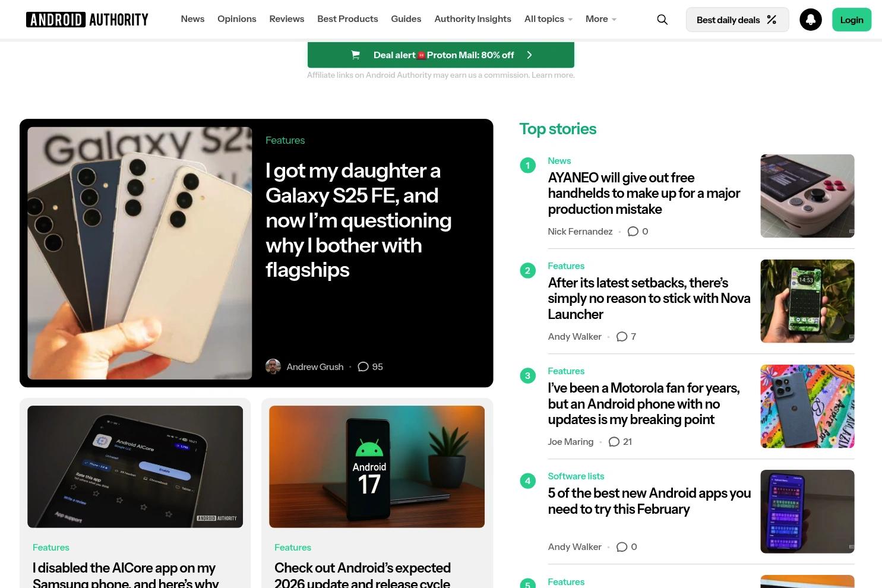The width and height of the screenshot is (882, 588).
Task: Visit Authority Insights section
Action: [x=473, y=19]
